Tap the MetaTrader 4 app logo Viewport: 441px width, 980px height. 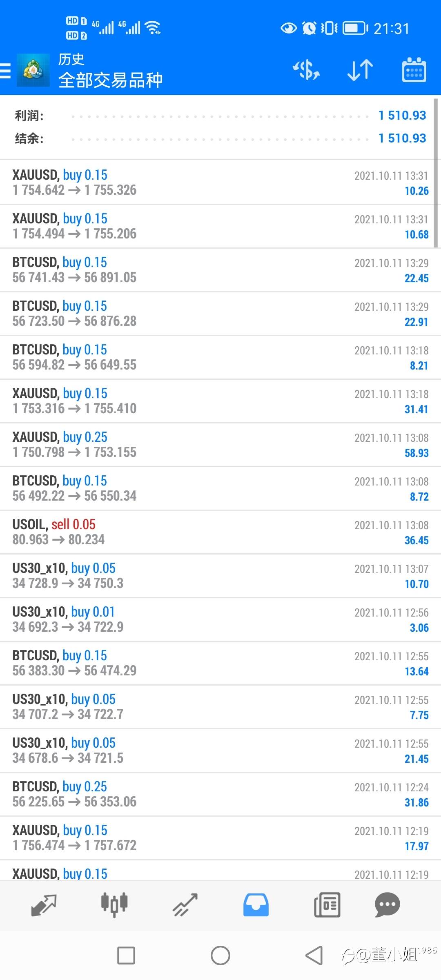[33, 70]
